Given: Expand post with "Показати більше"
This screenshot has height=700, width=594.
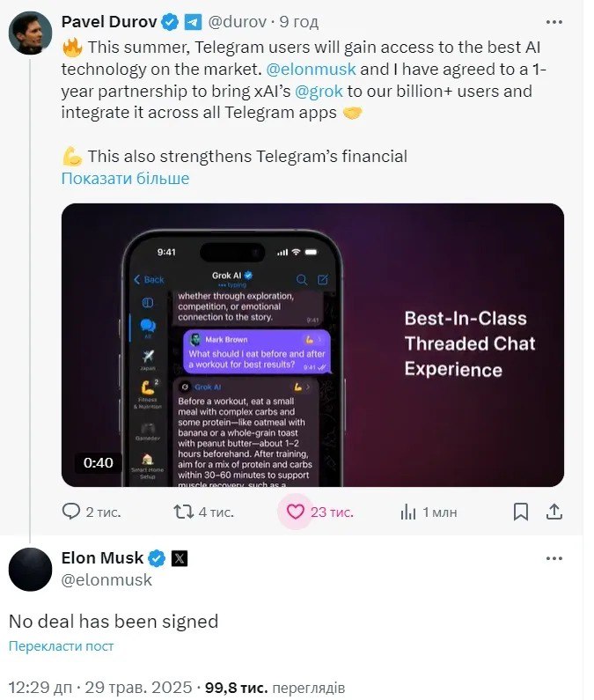Looking at the screenshot, I should point(125,179).
